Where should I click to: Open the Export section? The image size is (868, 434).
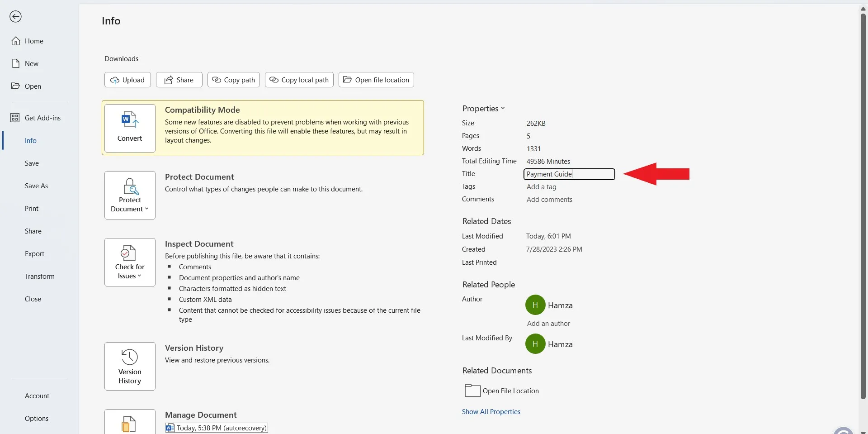(35, 253)
